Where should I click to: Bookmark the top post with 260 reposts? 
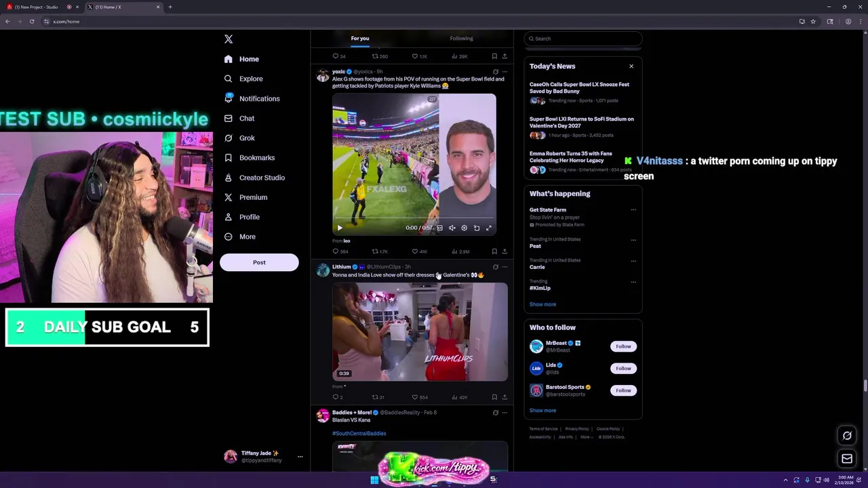click(494, 56)
